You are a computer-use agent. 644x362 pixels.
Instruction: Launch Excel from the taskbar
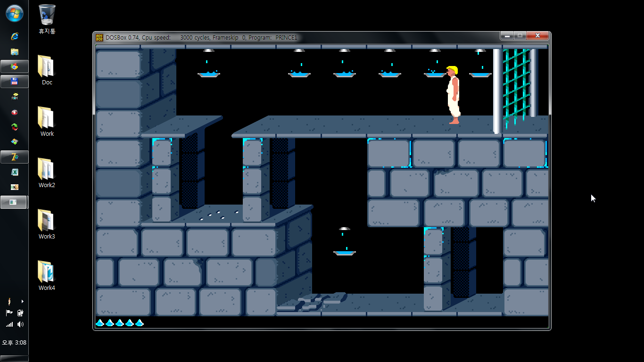[14, 172]
